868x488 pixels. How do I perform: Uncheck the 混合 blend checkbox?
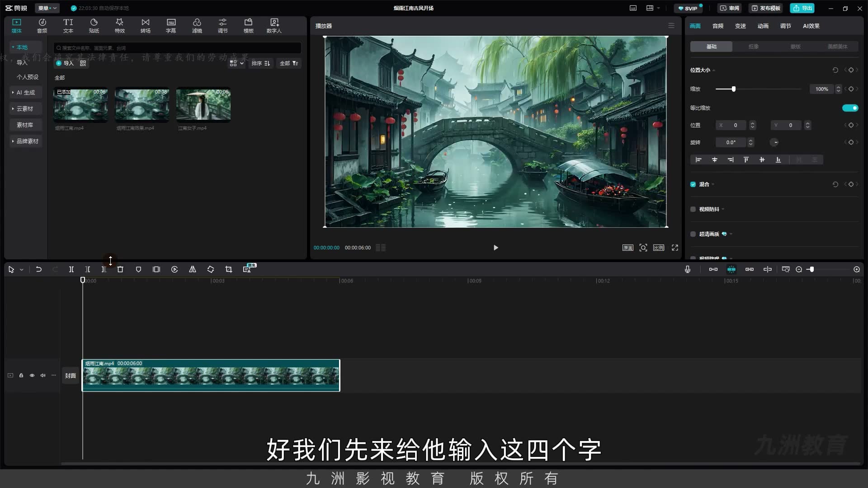pos(693,184)
